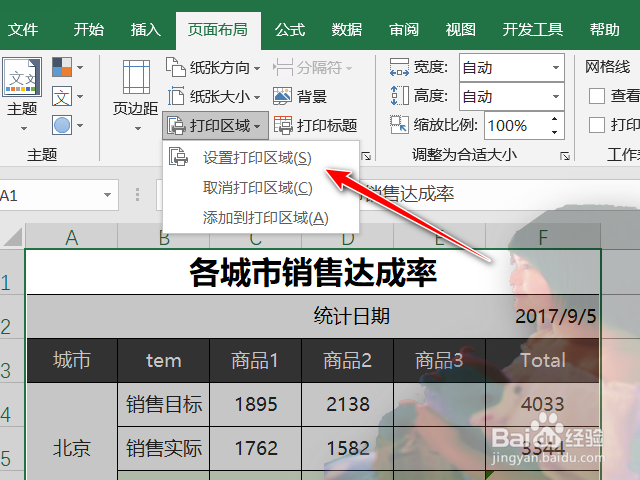Image resolution: width=640 pixels, height=480 pixels.
Task: Expand the 页边距 dropdown arrow
Action: click(138, 129)
